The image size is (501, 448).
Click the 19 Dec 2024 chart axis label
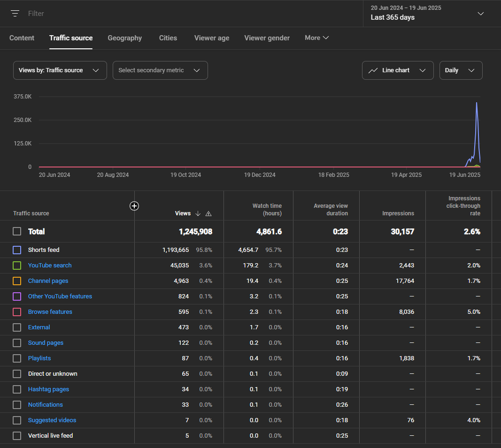click(260, 175)
